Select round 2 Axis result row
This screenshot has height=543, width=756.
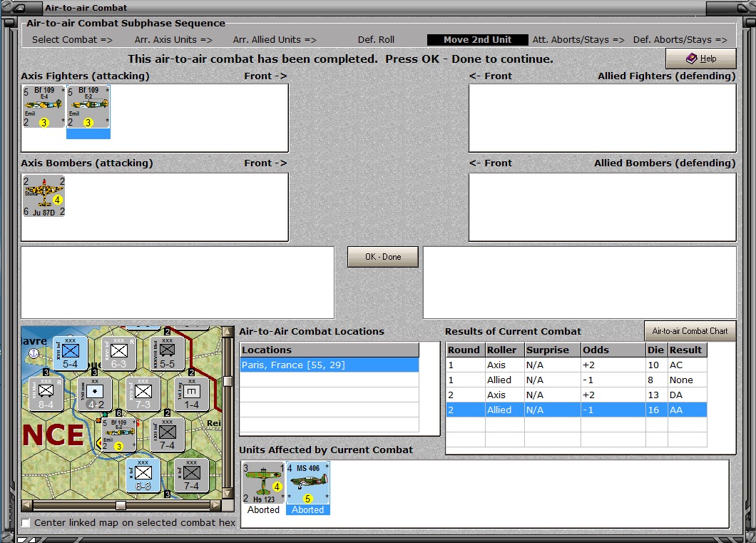tap(577, 395)
